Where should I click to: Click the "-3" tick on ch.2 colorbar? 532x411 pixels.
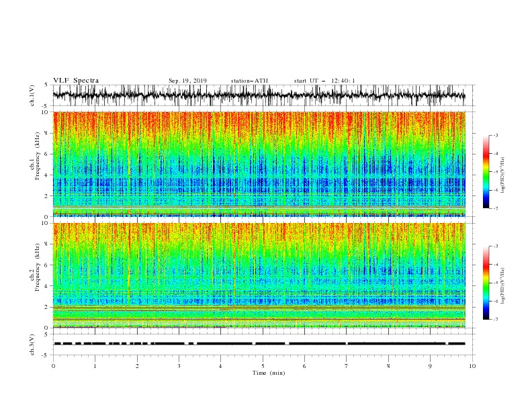pyautogui.click(x=495, y=246)
